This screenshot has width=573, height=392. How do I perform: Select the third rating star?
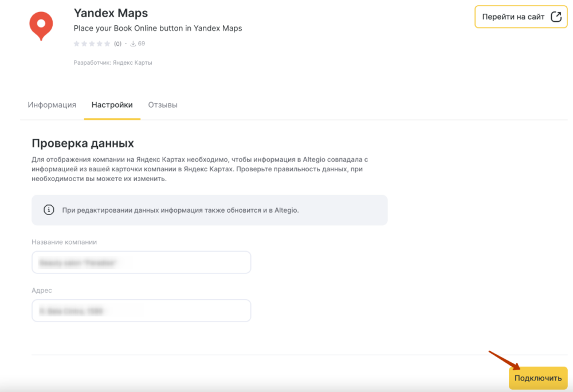tap(92, 44)
